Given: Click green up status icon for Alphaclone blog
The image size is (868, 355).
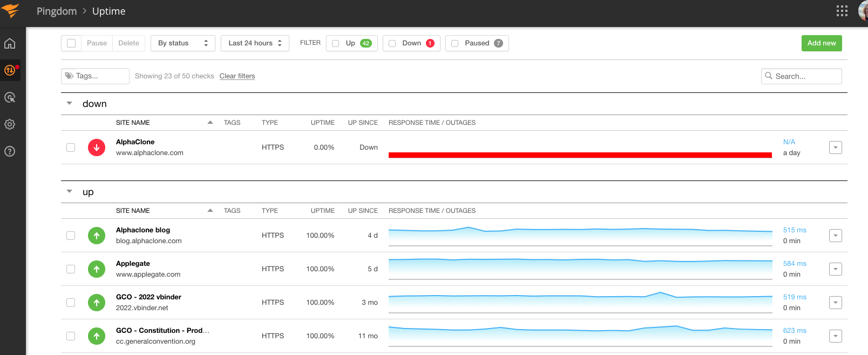Looking at the screenshot, I should pyautogui.click(x=97, y=236).
